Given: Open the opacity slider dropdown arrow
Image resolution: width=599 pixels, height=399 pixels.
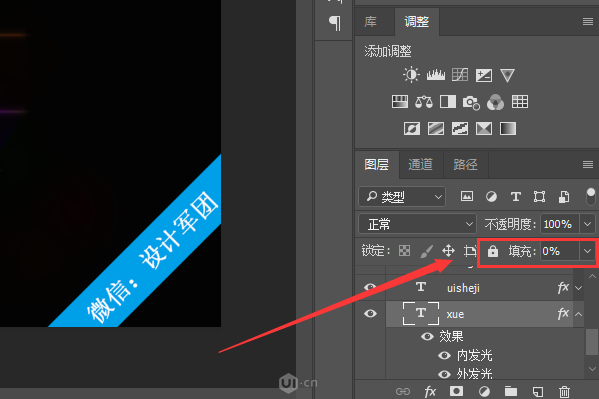Looking at the screenshot, I should point(588,224).
